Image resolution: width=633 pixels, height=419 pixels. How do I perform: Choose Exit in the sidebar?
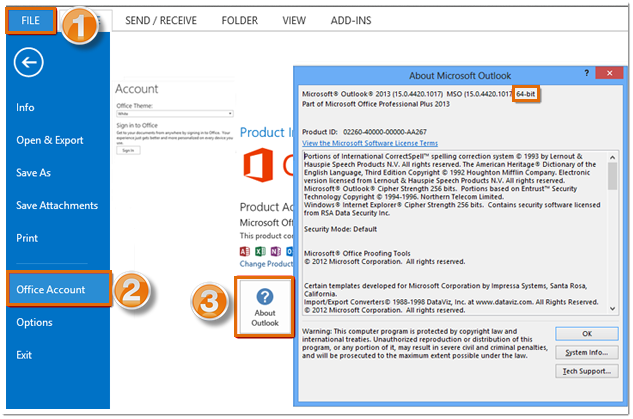click(x=24, y=355)
